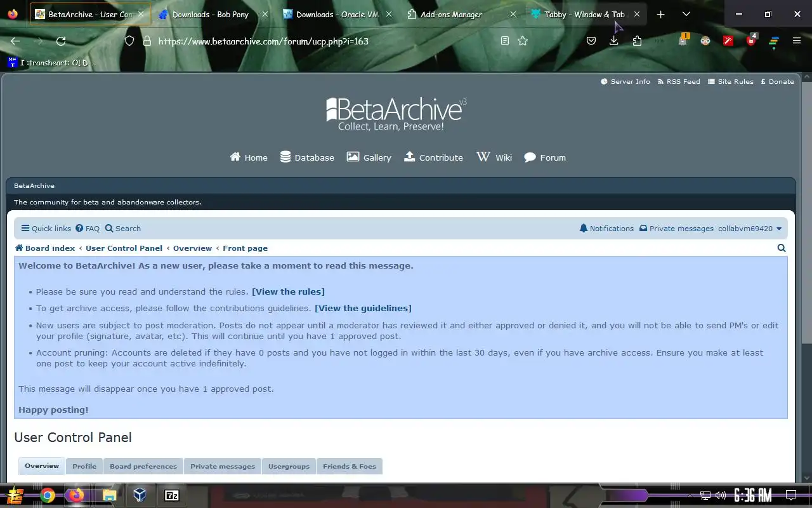812x508 pixels.
Task: Open the transheart OLD bookmark in bookmarks bar
Action: pos(51,62)
